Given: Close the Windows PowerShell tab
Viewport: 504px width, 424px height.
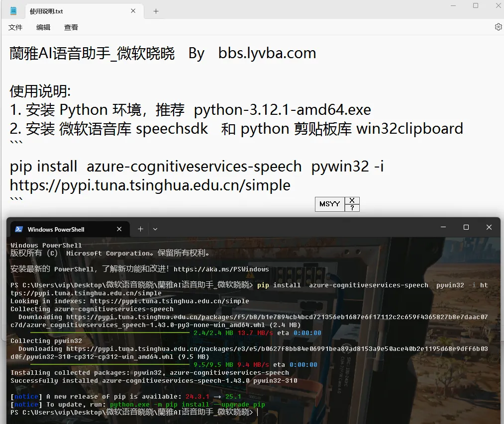Looking at the screenshot, I should (x=119, y=229).
